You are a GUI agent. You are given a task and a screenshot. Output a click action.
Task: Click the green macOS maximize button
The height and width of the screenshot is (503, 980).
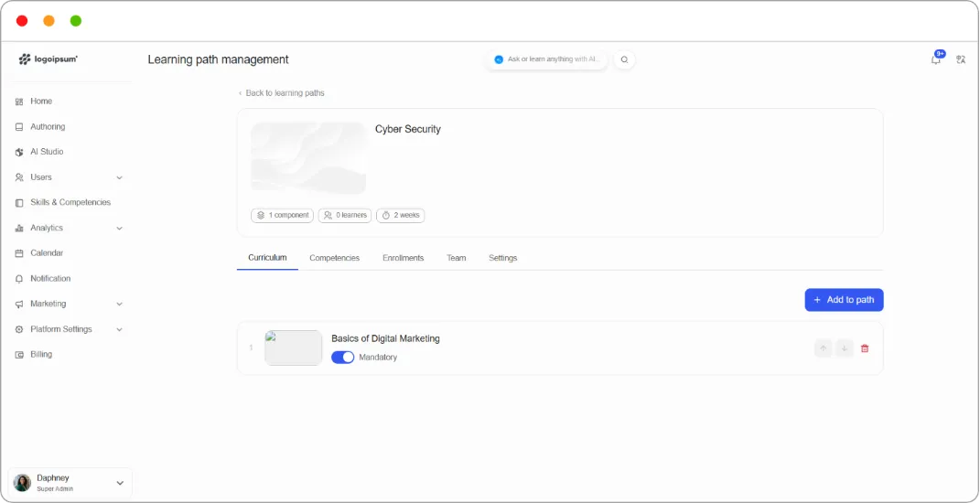(76, 21)
